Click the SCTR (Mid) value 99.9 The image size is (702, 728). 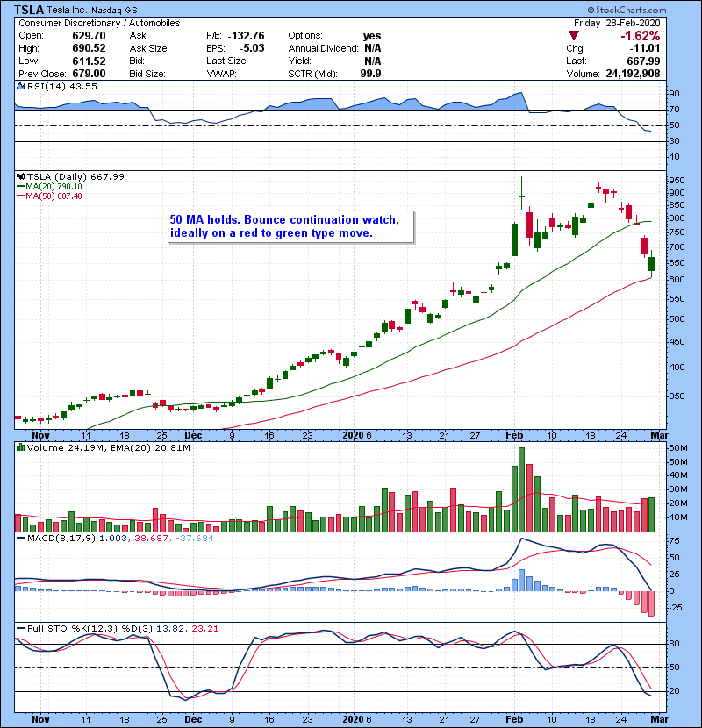tap(370, 74)
